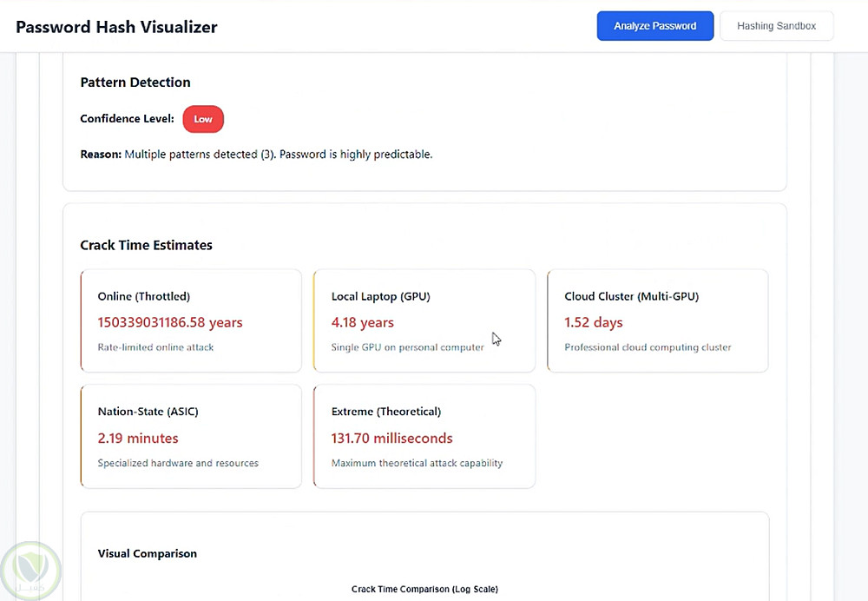The height and width of the screenshot is (601, 868).
Task: Click the 2.19 minutes estimate value
Action: pyautogui.click(x=138, y=438)
